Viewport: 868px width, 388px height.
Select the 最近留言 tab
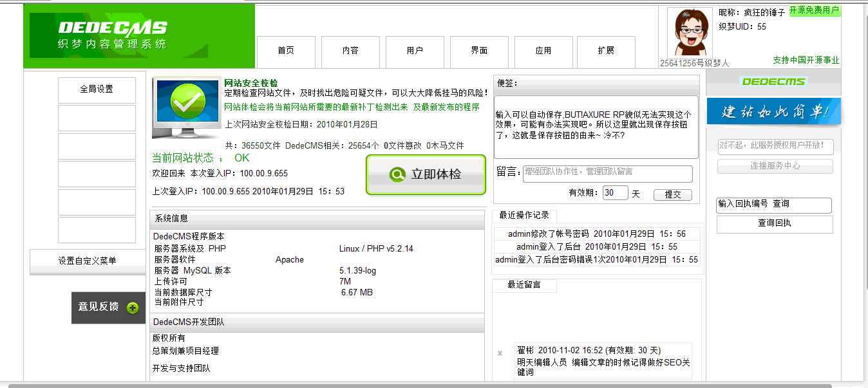524,285
